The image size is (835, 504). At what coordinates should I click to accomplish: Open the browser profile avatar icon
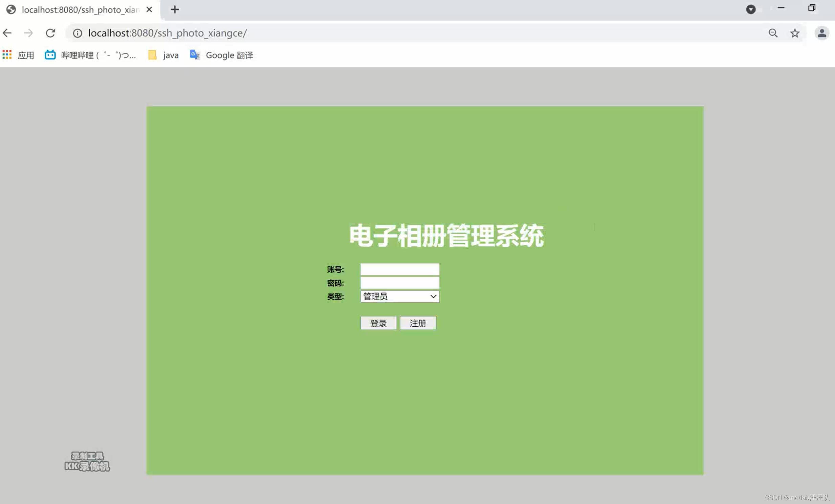coord(822,33)
